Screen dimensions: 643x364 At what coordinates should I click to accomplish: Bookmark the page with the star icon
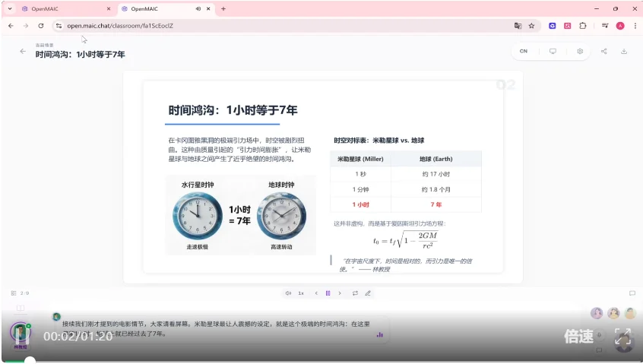click(531, 25)
